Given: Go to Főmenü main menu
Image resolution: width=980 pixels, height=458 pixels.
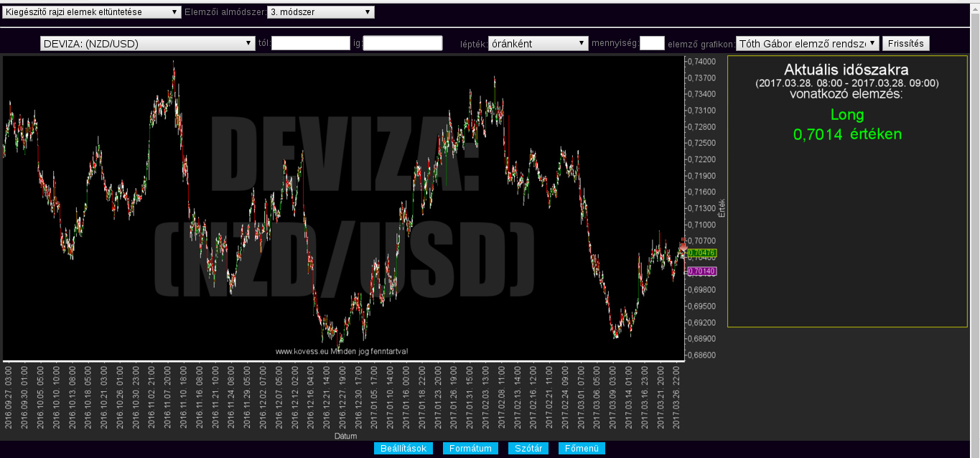Looking at the screenshot, I should [582, 449].
